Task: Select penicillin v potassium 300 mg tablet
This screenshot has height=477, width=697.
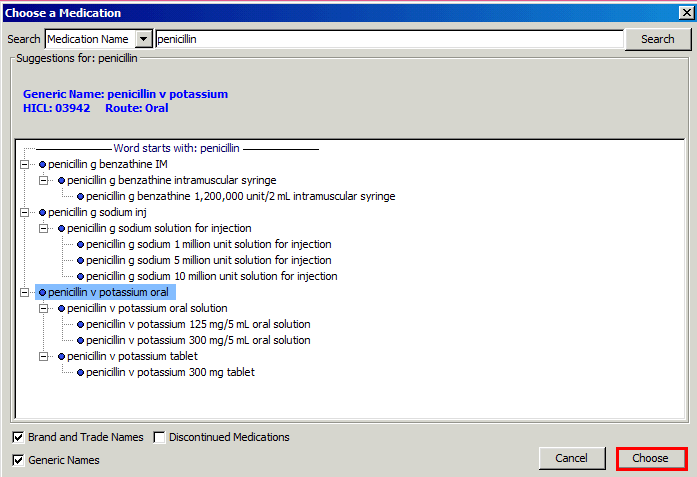Action: pos(170,372)
